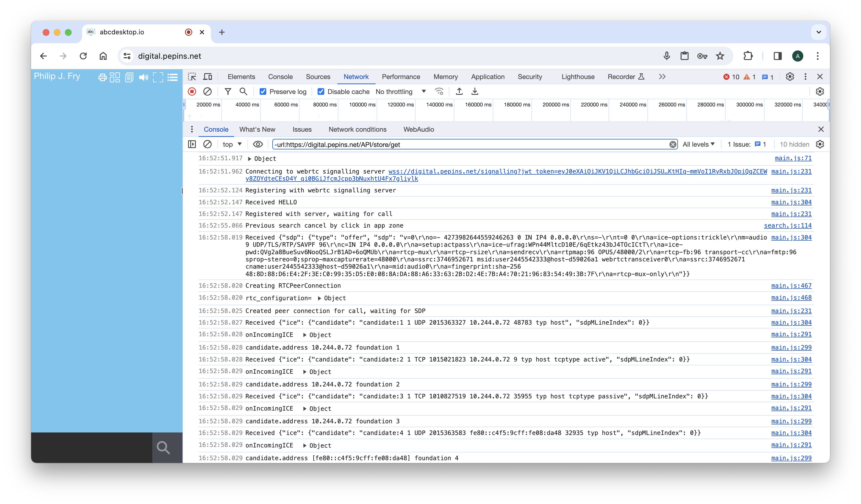Click the clear log icon in Network panel
The image size is (861, 504).
pyautogui.click(x=207, y=91)
